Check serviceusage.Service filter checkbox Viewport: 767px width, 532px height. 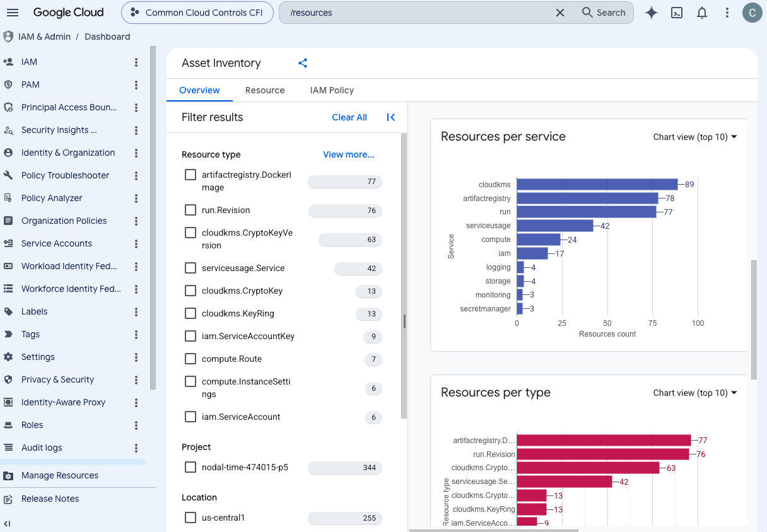(190, 268)
